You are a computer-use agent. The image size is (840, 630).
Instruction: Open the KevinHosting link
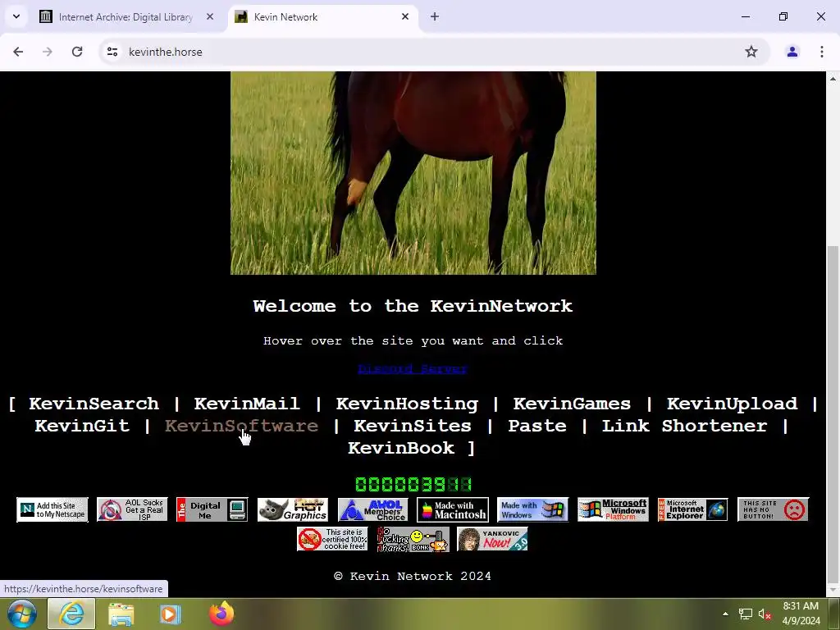click(x=407, y=404)
